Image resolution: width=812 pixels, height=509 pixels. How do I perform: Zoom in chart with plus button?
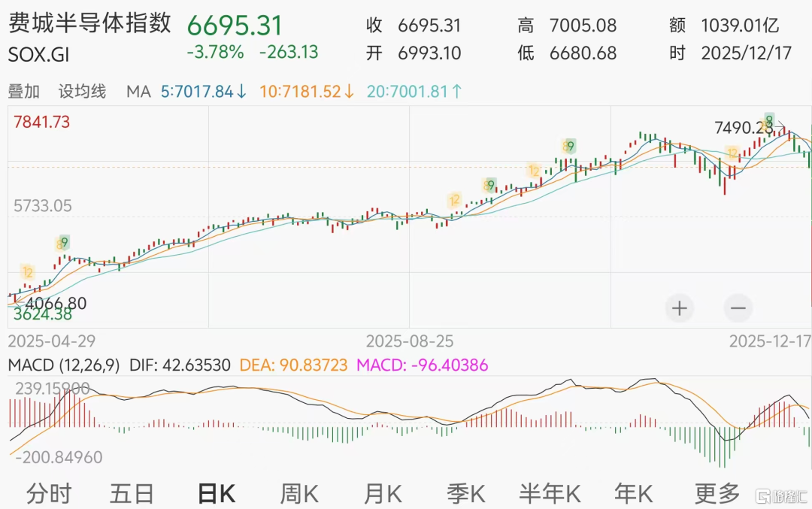pos(680,308)
